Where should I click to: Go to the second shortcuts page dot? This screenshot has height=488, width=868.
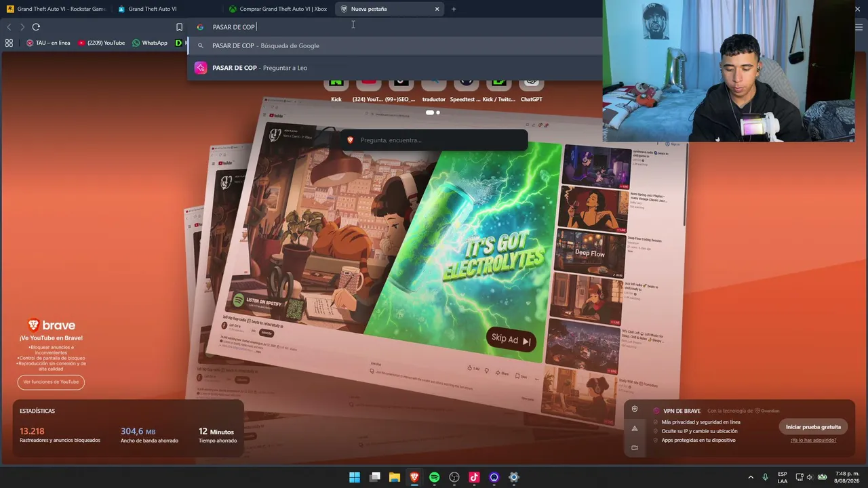438,113
